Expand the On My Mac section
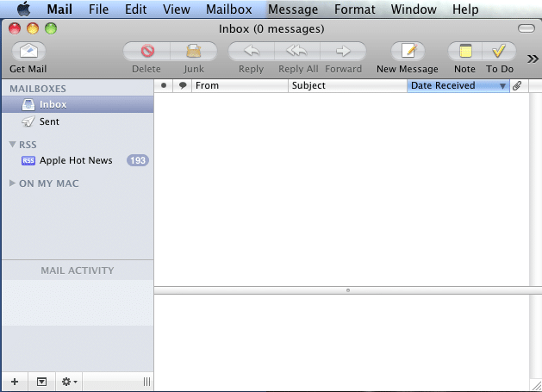Screen dimensions: 542x392 (x=12, y=184)
